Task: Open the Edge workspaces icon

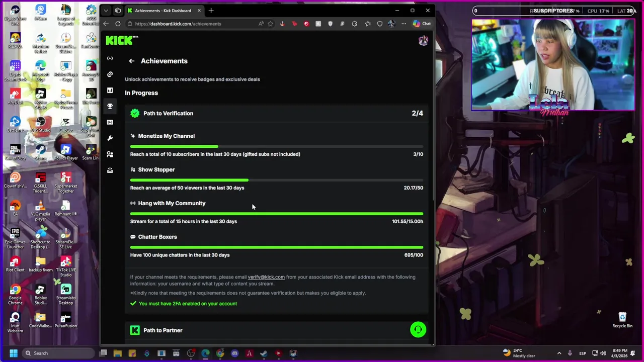Action: (x=118, y=11)
